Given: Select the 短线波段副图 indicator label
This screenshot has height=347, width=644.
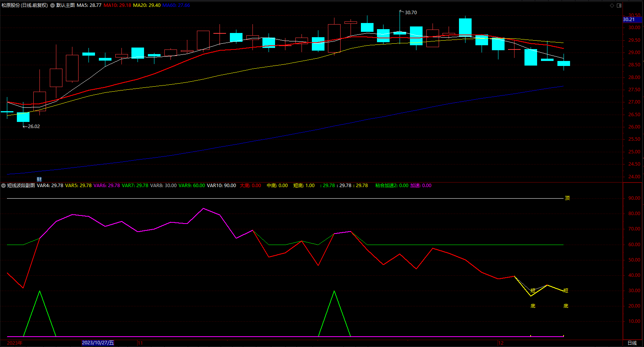Looking at the screenshot, I should tap(21, 186).
